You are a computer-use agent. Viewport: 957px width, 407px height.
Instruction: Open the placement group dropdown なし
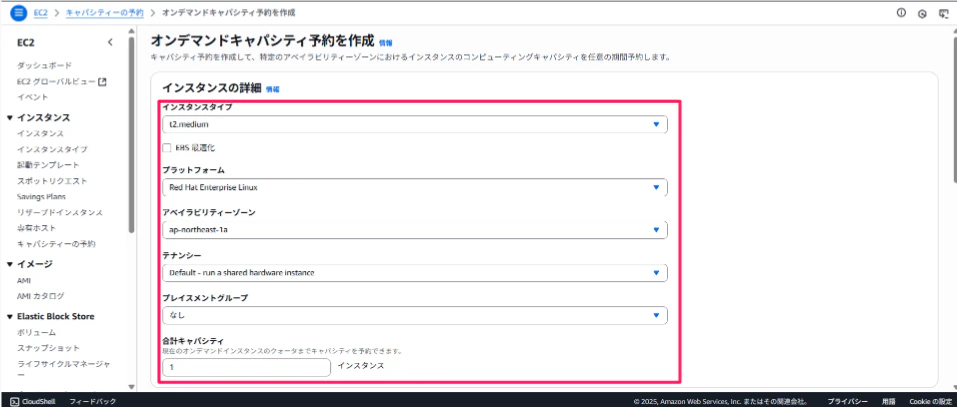click(415, 315)
